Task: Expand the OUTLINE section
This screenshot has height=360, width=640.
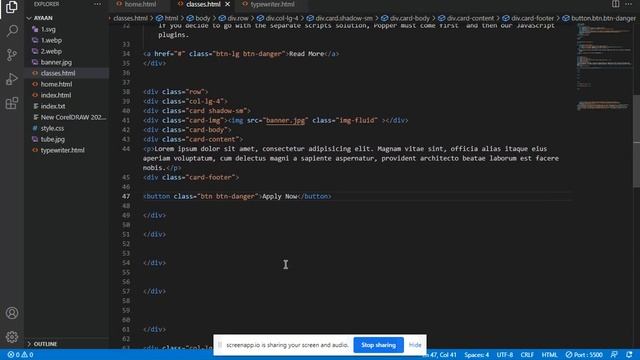Action: 45,344
